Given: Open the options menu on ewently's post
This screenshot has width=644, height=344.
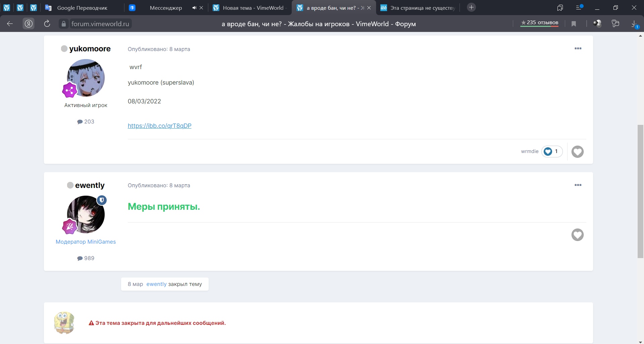Looking at the screenshot, I should 578,185.
